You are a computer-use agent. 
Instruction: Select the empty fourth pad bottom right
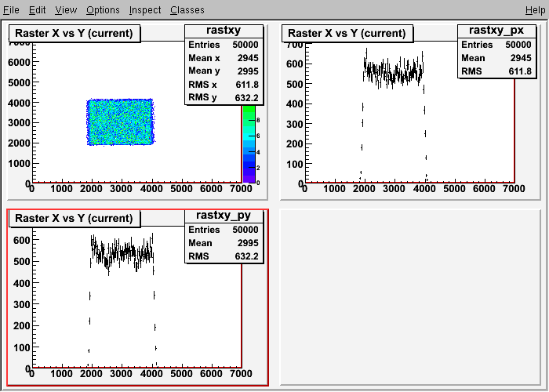410,297
